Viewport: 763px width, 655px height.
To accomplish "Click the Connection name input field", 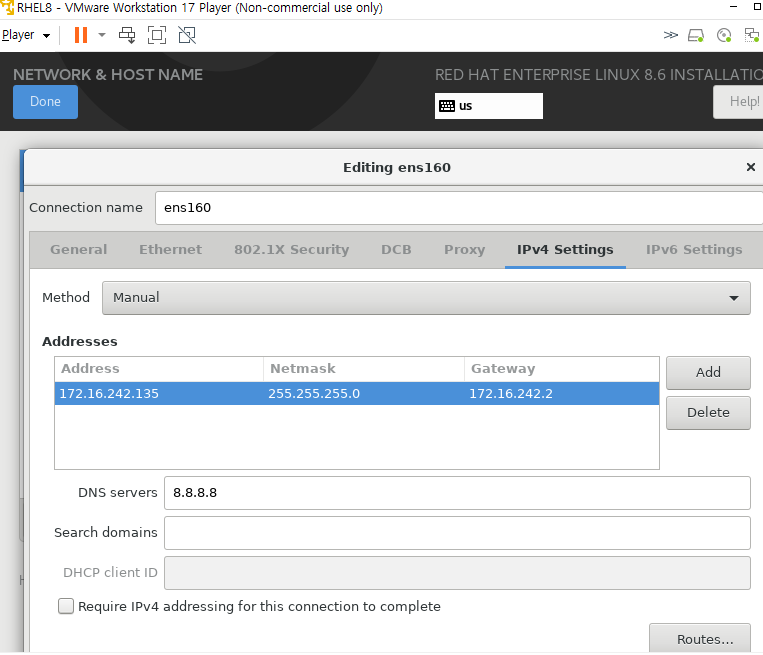I will (459, 208).
